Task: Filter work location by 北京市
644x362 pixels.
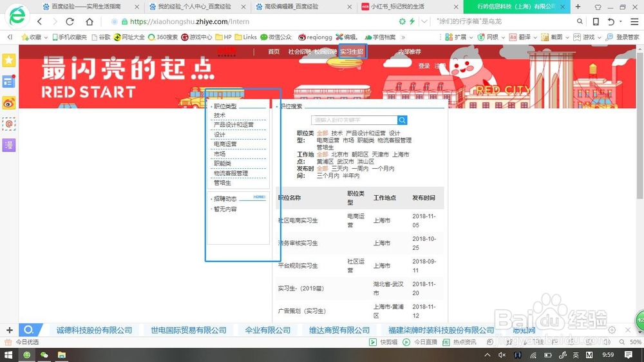Action: click(x=339, y=155)
